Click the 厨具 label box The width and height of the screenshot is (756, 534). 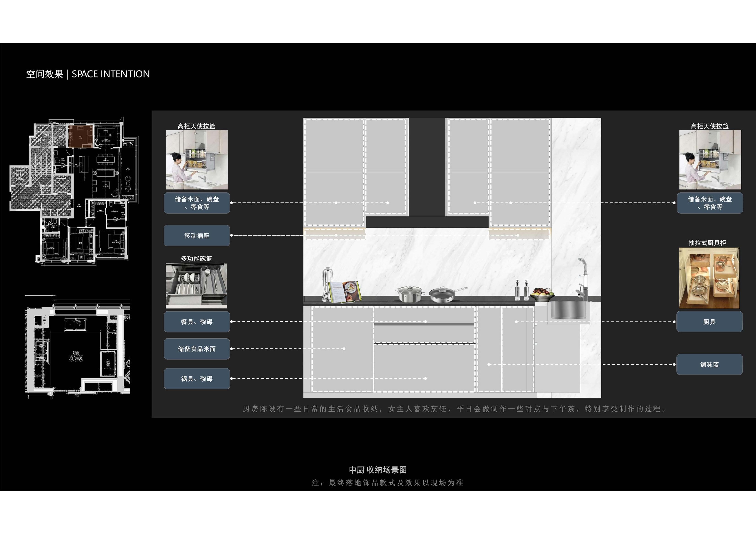coord(709,322)
